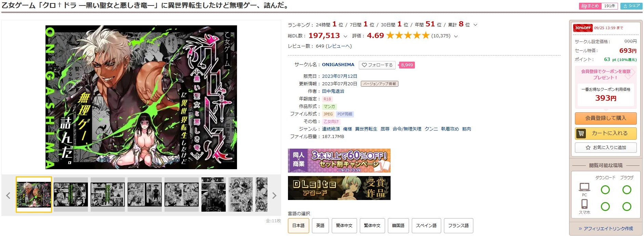Click the DLsite Award winner banner
Screen dimensions: 644x237
tap(339, 188)
